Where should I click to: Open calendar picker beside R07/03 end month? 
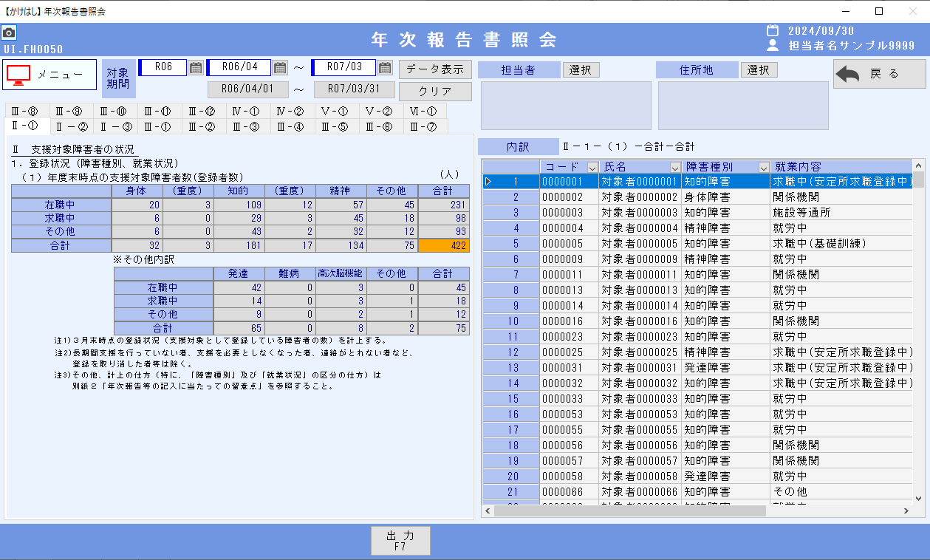pos(385,68)
